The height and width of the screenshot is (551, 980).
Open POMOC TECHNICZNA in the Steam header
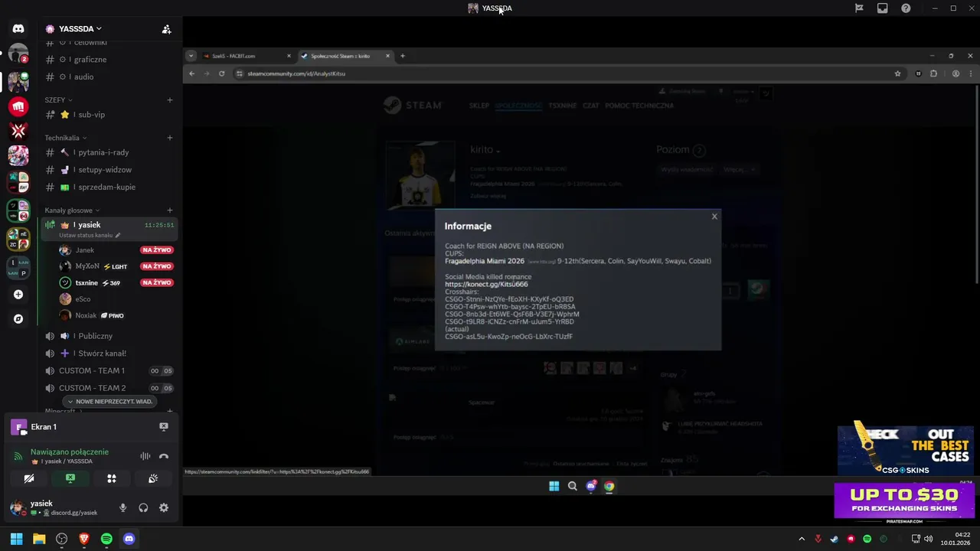pyautogui.click(x=639, y=106)
